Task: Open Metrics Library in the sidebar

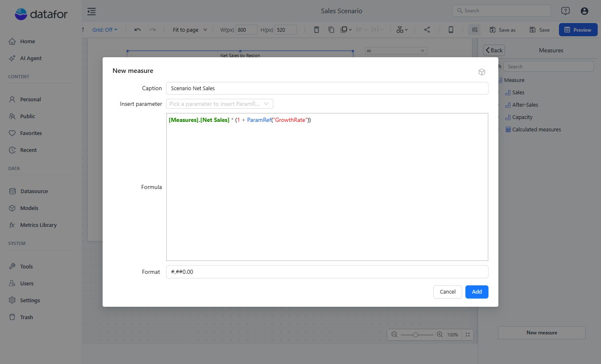Action: [38, 225]
